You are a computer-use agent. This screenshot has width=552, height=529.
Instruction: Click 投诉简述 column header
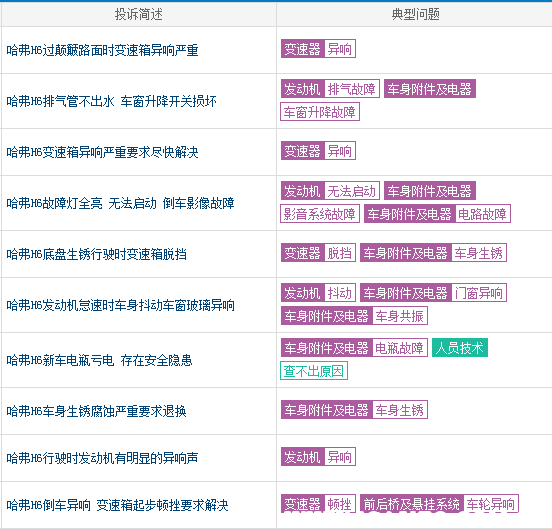(x=139, y=14)
